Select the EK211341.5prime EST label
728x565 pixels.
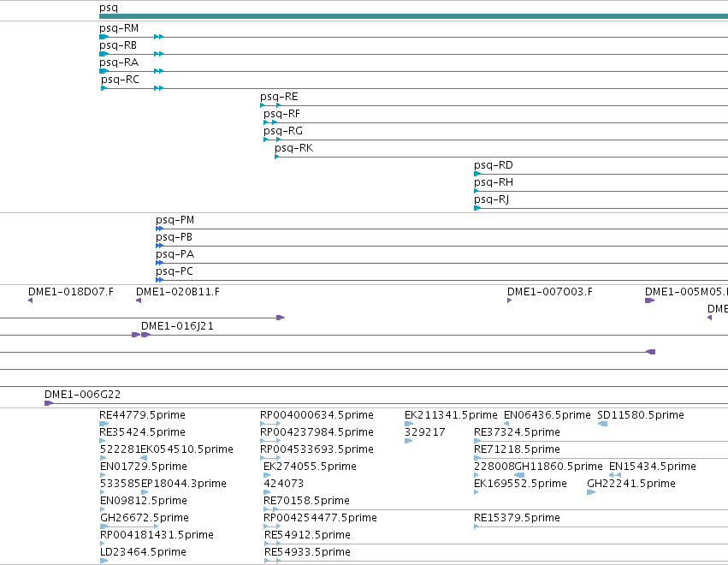(451, 415)
